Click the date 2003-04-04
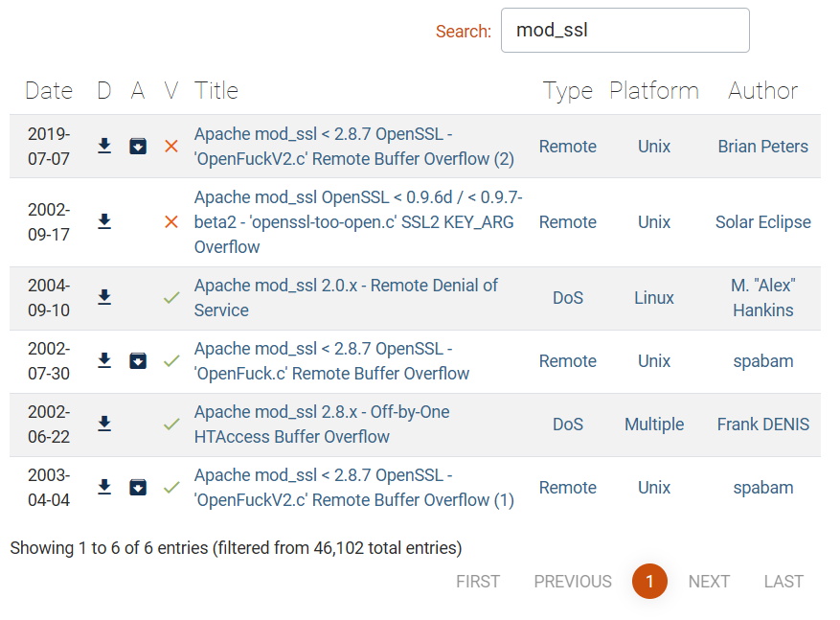The height and width of the screenshot is (620, 840). pyautogui.click(x=49, y=487)
